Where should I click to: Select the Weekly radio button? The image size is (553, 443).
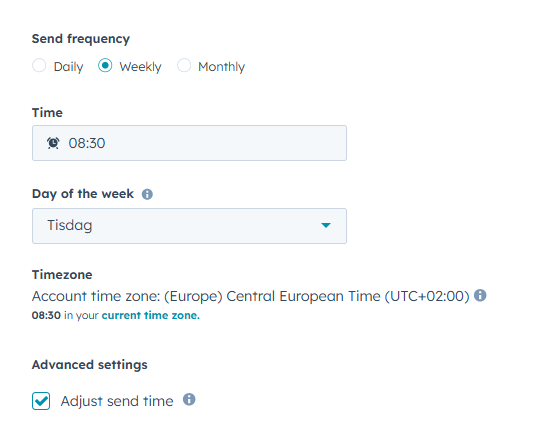pos(105,66)
